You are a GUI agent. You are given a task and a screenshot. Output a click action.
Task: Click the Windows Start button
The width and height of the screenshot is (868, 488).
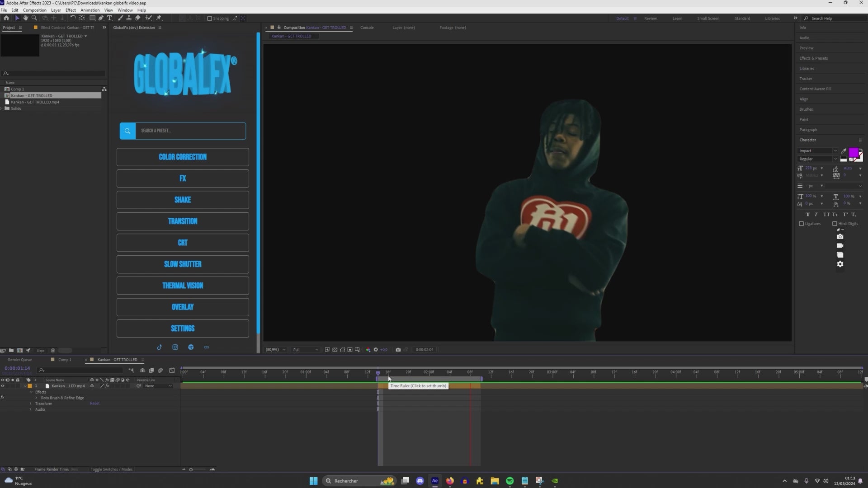pos(313,481)
